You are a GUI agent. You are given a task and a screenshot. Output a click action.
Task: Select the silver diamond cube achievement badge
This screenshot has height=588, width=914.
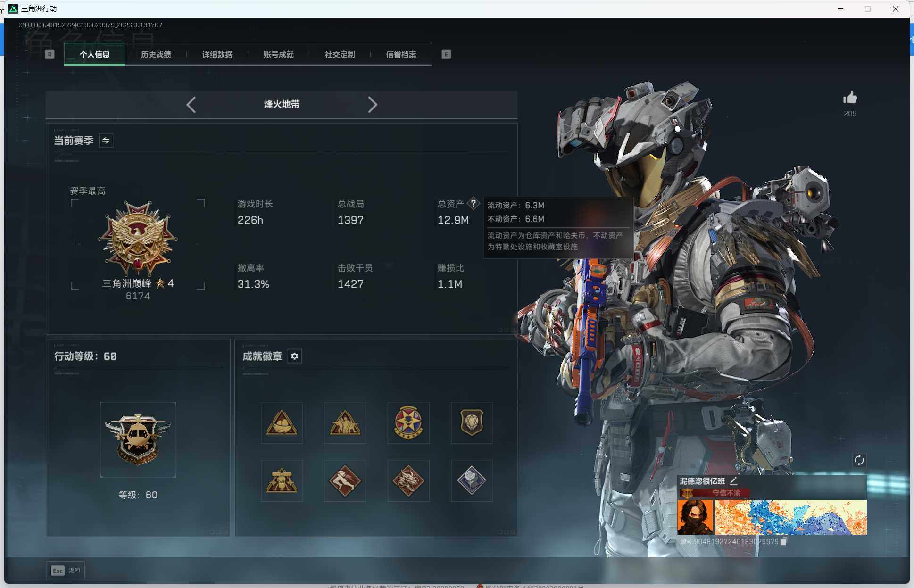pos(472,480)
